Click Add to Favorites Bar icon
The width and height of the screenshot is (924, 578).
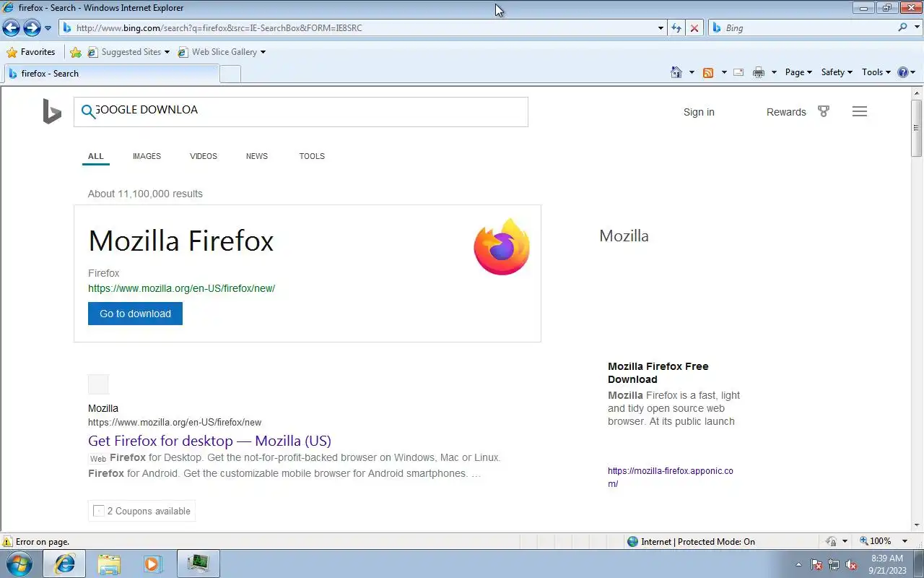[x=76, y=52]
